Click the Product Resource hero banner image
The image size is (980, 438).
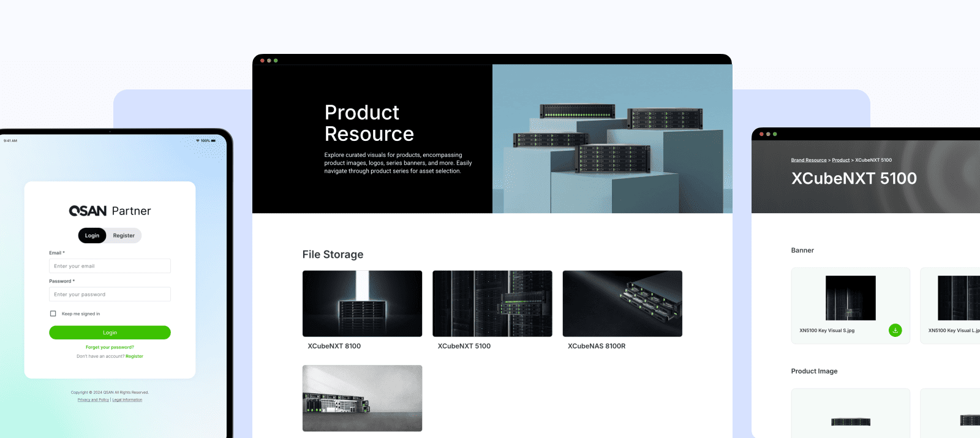pyautogui.click(x=612, y=139)
